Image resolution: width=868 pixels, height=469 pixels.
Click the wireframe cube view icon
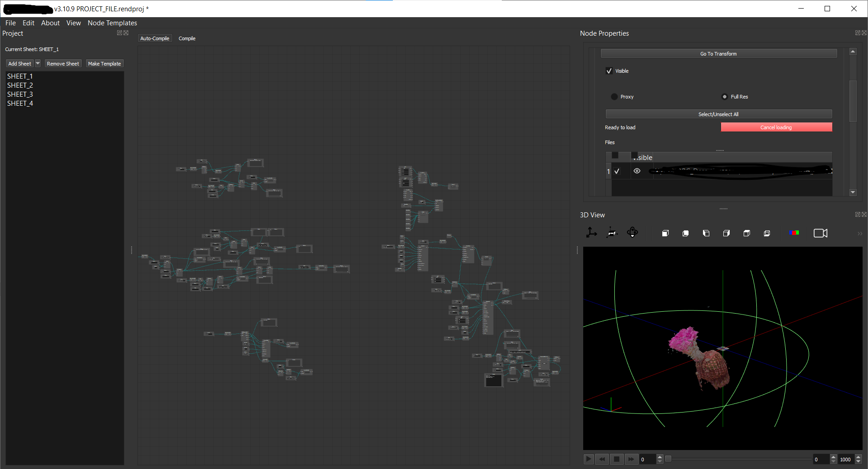767,233
